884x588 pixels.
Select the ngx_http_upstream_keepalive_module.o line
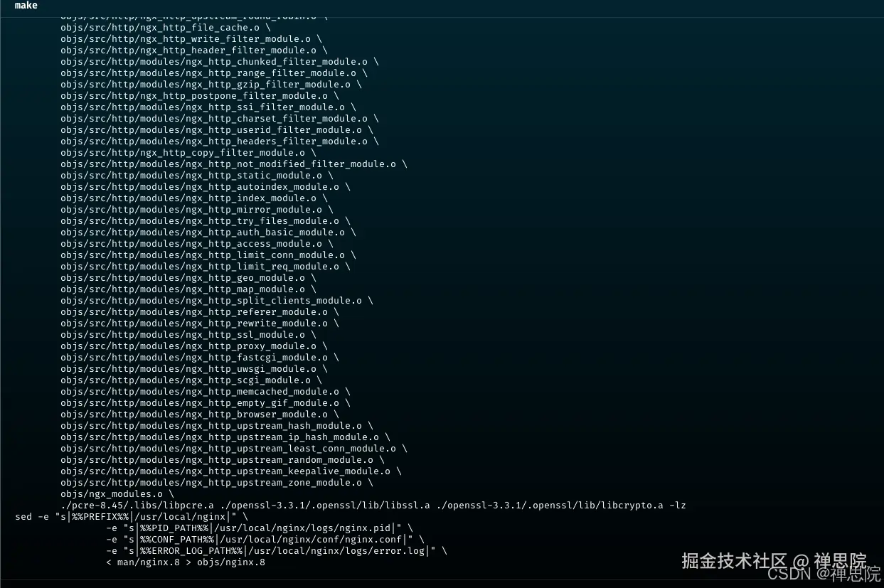(x=230, y=471)
